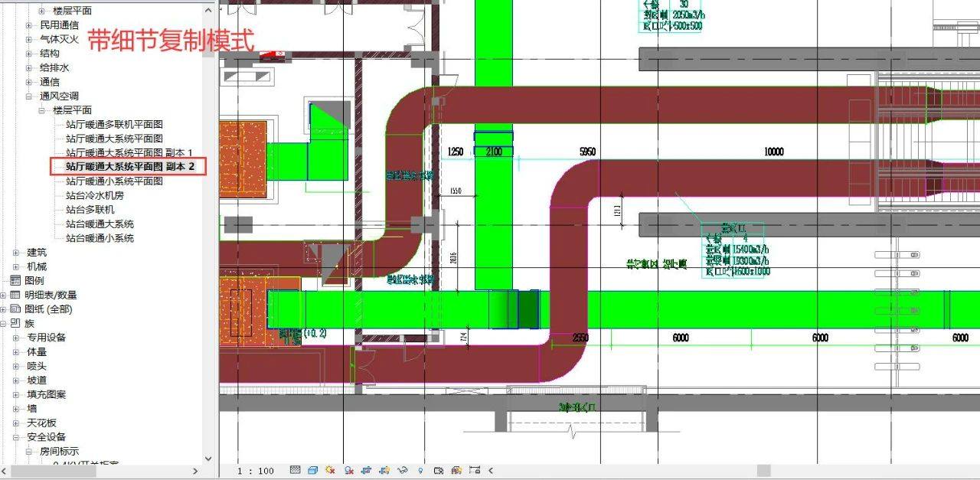Image resolution: width=980 pixels, height=480 pixels.
Task: Click the drawing area horizontal scrollbar thumb
Action: 763,471
